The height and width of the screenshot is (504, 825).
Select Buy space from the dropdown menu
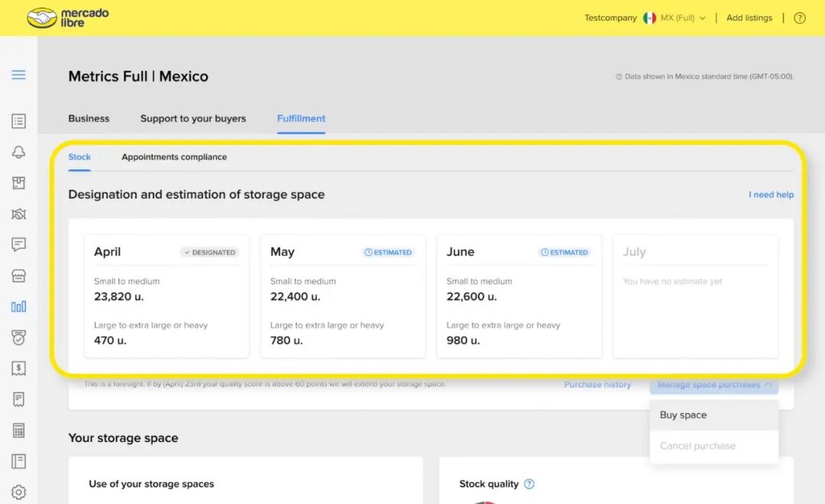(x=683, y=415)
